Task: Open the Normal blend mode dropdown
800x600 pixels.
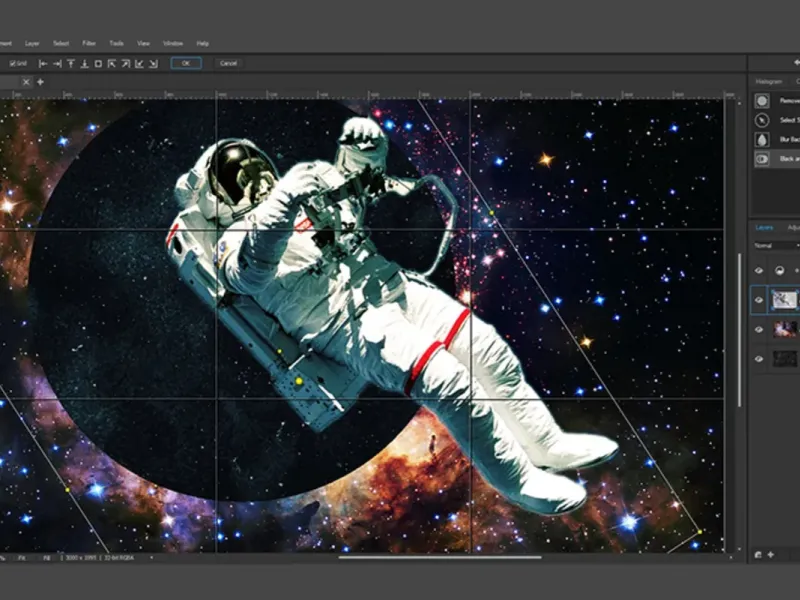Action: tap(775, 245)
